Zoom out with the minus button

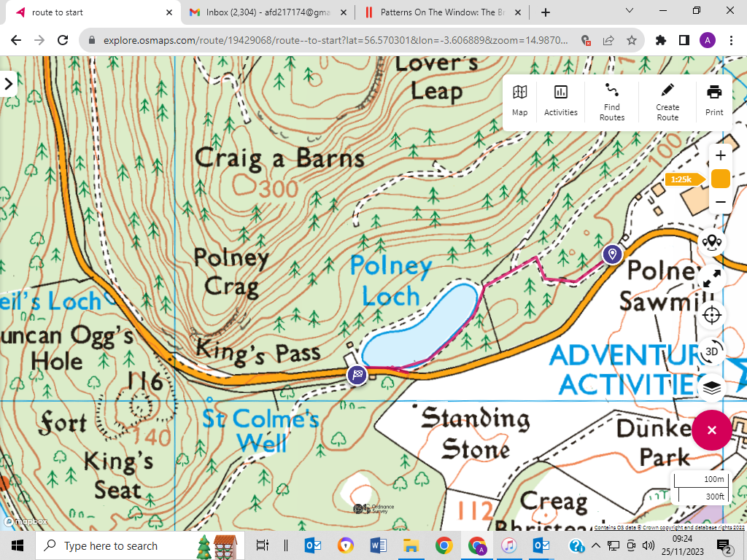(720, 202)
